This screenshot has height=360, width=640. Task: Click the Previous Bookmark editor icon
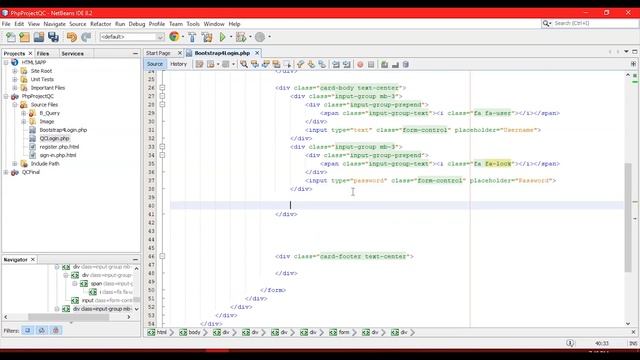[300, 64]
